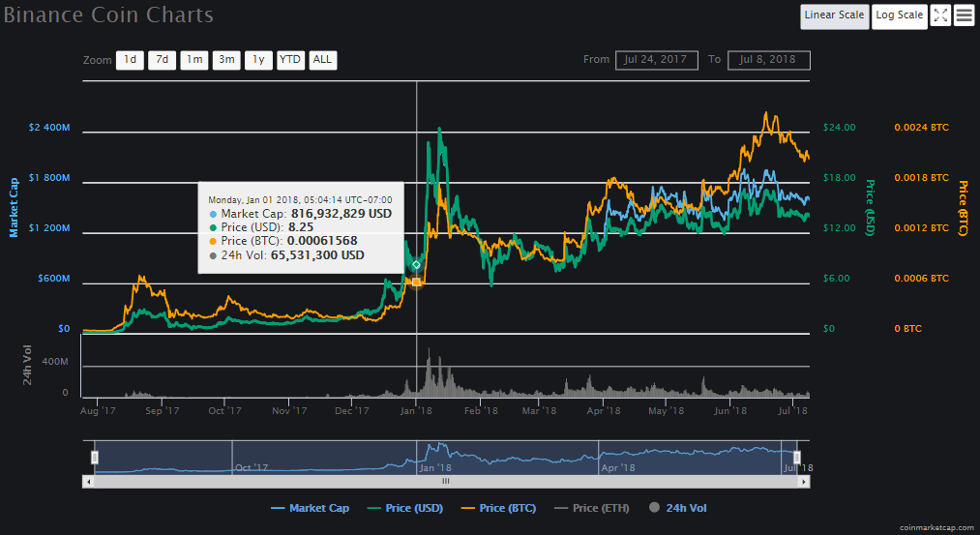
Task: Set zoom range to 1m
Action: [194, 60]
